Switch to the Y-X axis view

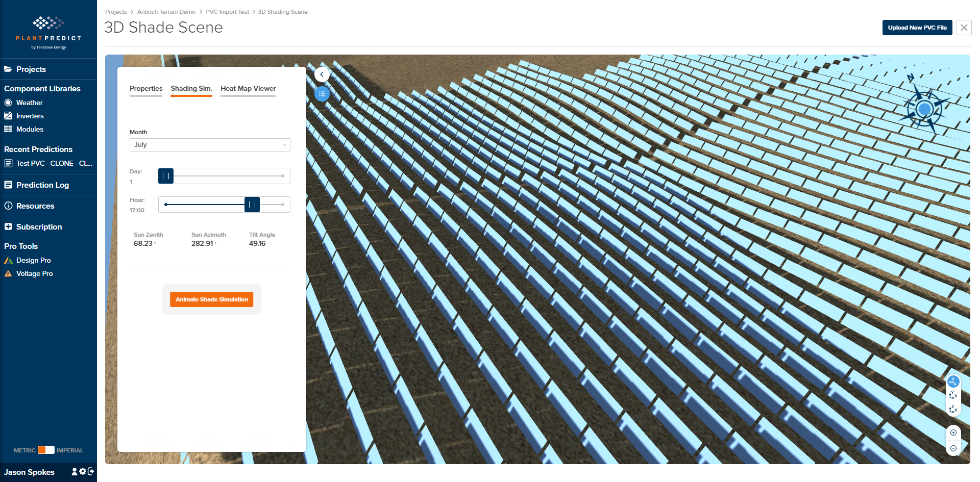[953, 395]
